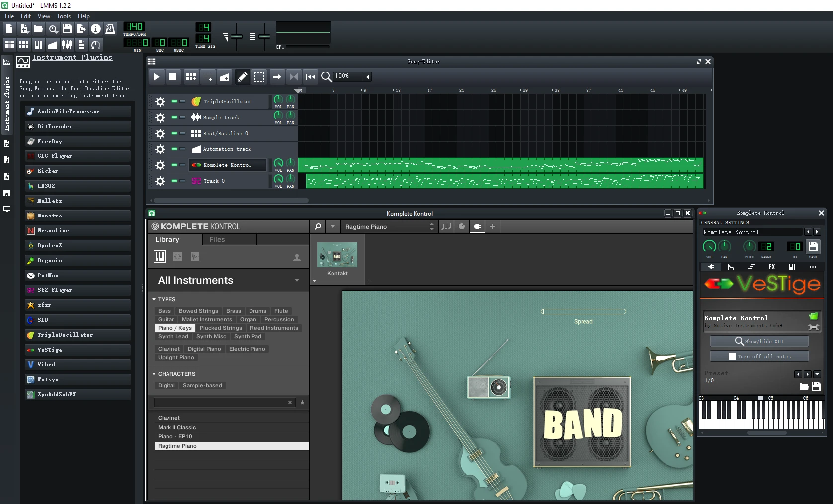Solo the Track 0 track

pos(182,181)
